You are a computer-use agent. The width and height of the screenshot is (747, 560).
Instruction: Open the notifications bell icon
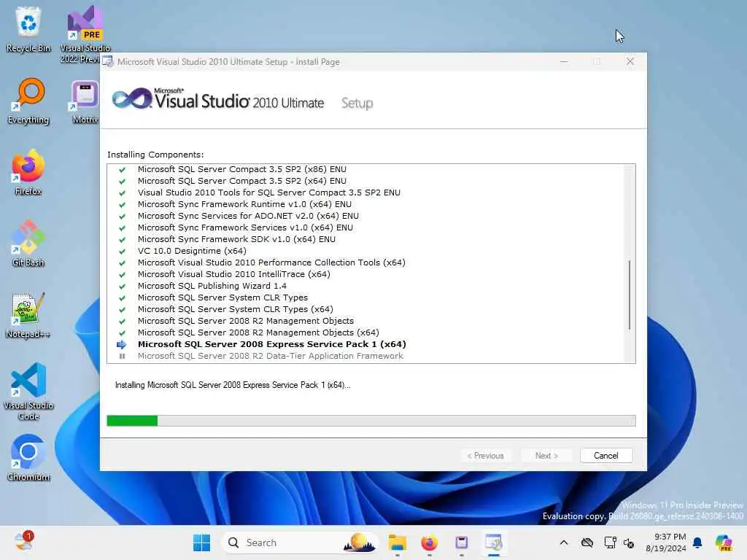697,542
